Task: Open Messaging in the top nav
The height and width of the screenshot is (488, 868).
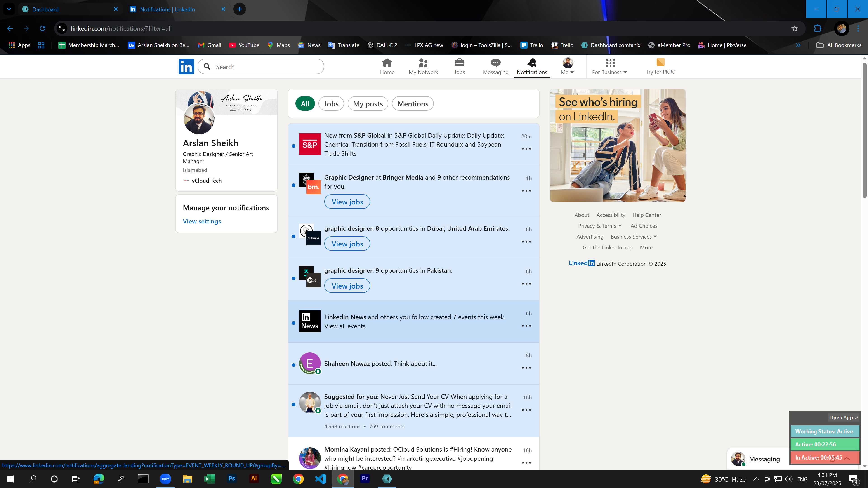Action: coord(495,66)
